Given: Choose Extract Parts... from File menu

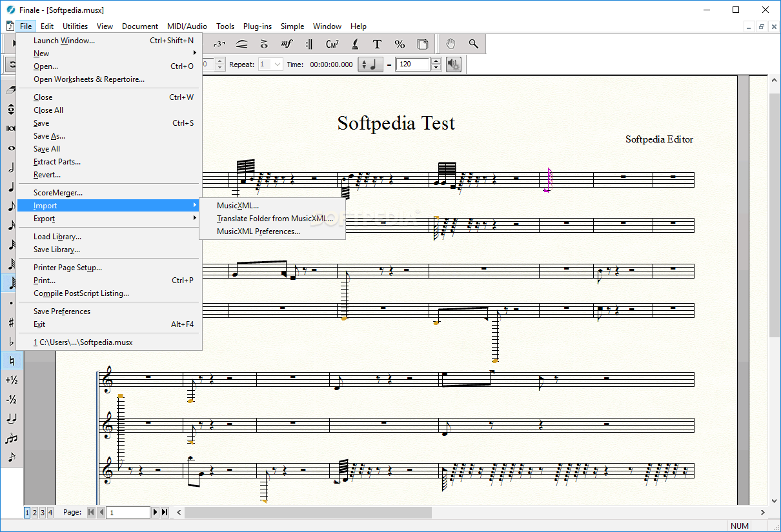Looking at the screenshot, I should [109, 162].
